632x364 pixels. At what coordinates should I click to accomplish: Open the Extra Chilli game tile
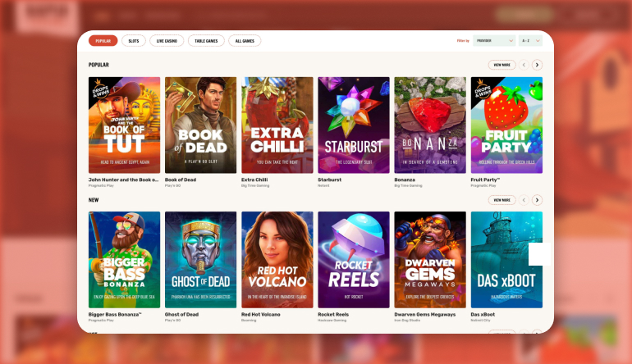click(277, 125)
